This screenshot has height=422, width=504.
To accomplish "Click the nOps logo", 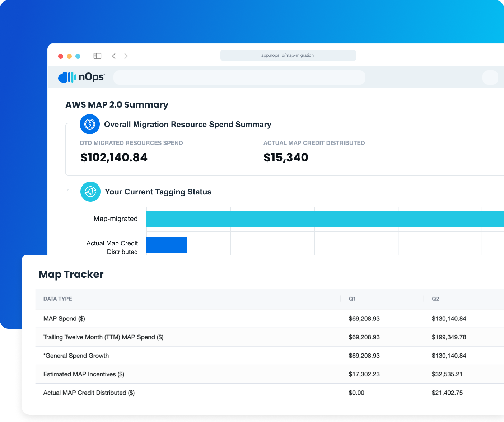I will click(81, 77).
